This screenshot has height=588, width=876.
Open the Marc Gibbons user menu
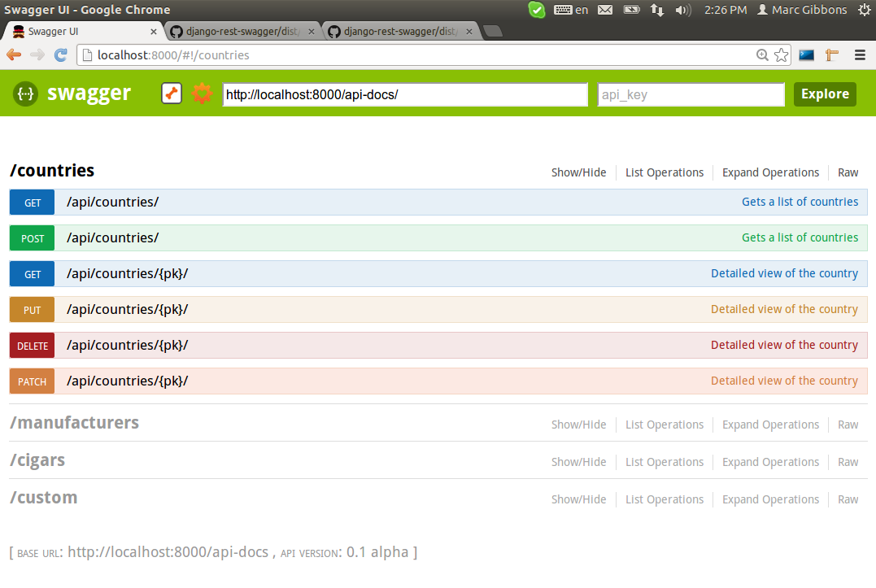coord(802,10)
